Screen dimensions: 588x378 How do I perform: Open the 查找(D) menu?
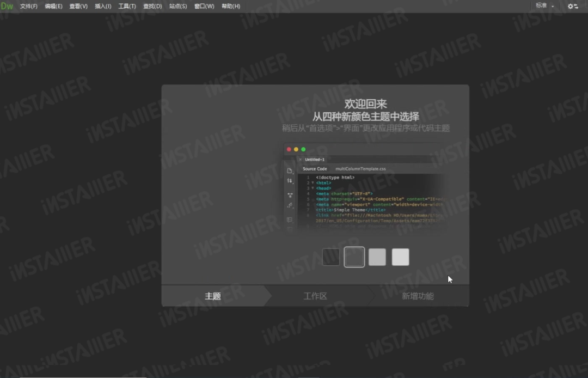coord(152,6)
